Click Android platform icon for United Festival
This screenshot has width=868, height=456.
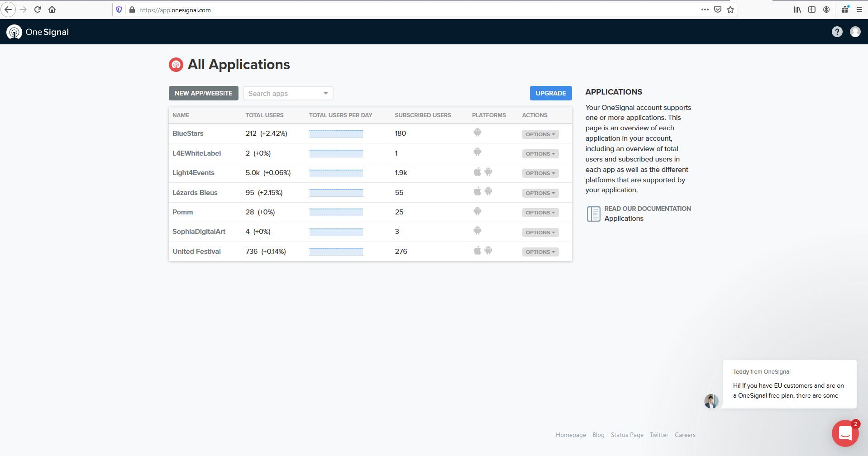(488, 251)
